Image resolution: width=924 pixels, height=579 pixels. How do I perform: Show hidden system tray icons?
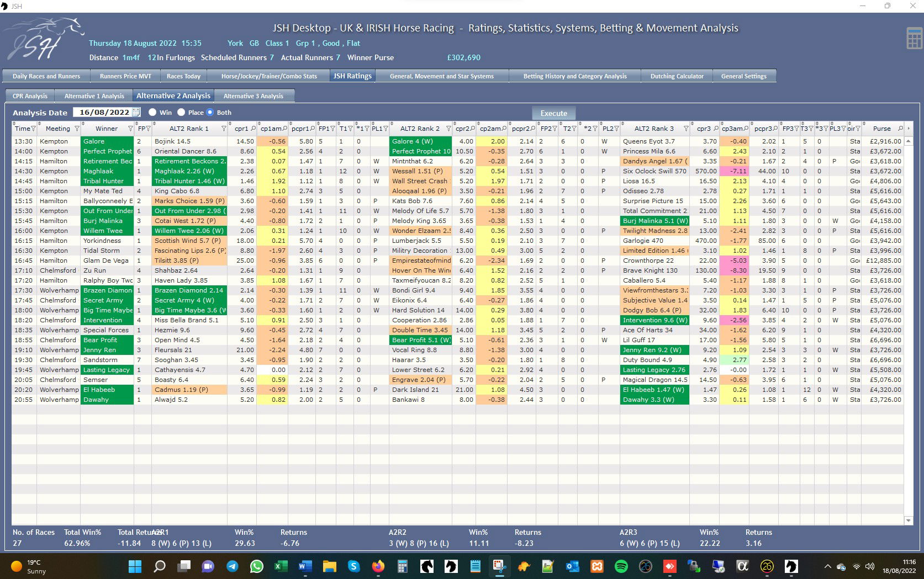point(827,566)
